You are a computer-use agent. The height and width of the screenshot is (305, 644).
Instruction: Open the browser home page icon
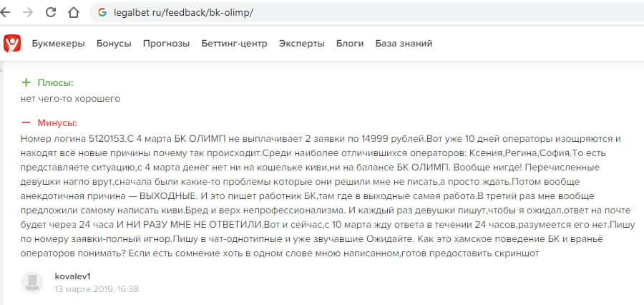pyautogui.click(x=74, y=12)
